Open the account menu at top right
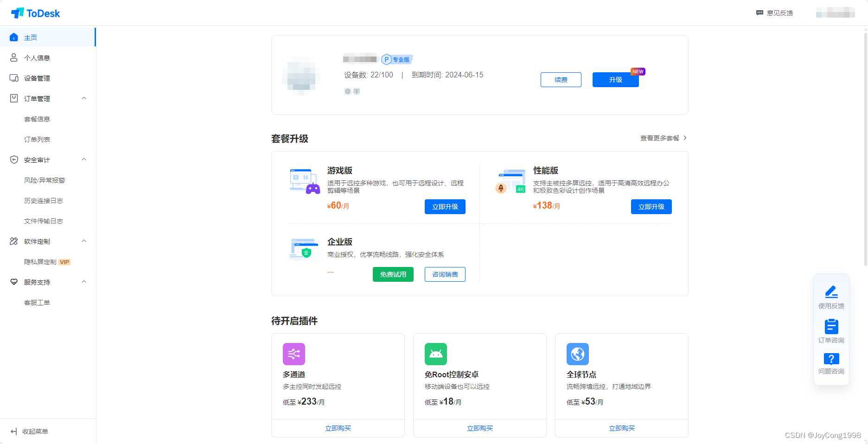The width and height of the screenshot is (868, 444). pos(836,13)
